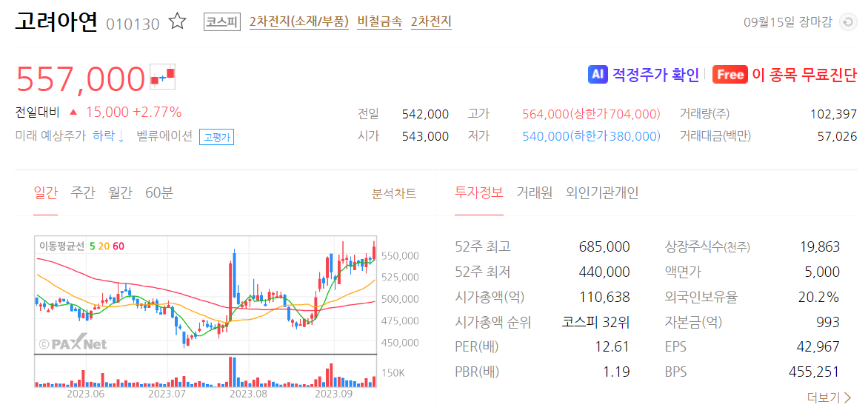This screenshot has height=413, width=868.
Task: Click the 하락 ↓ predicted price indicator
Action: coord(108,136)
